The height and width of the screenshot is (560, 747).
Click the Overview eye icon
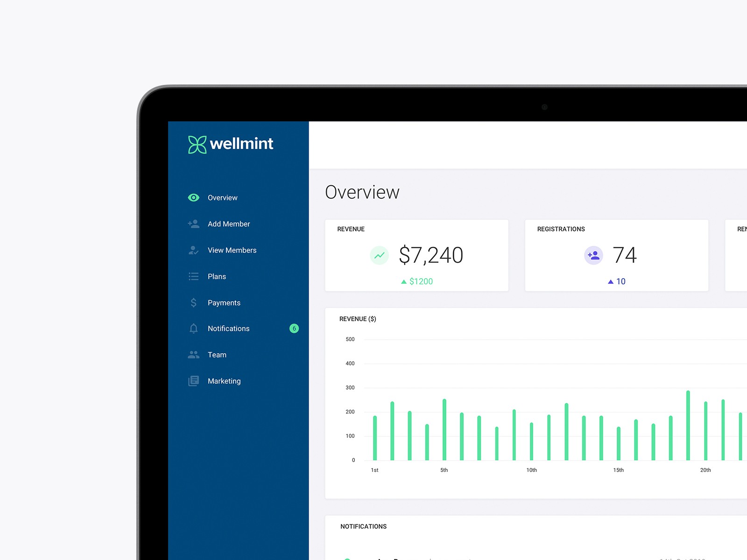click(193, 198)
